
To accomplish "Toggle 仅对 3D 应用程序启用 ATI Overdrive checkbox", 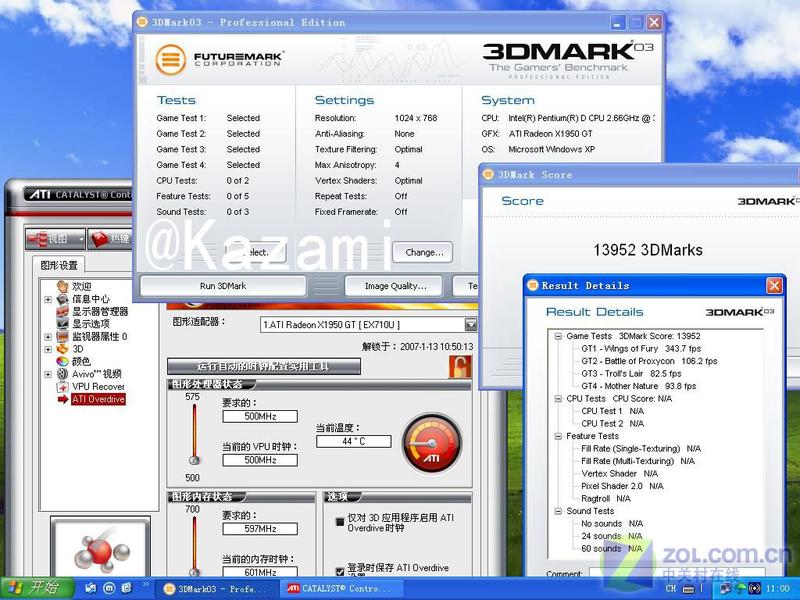I will pos(340,521).
